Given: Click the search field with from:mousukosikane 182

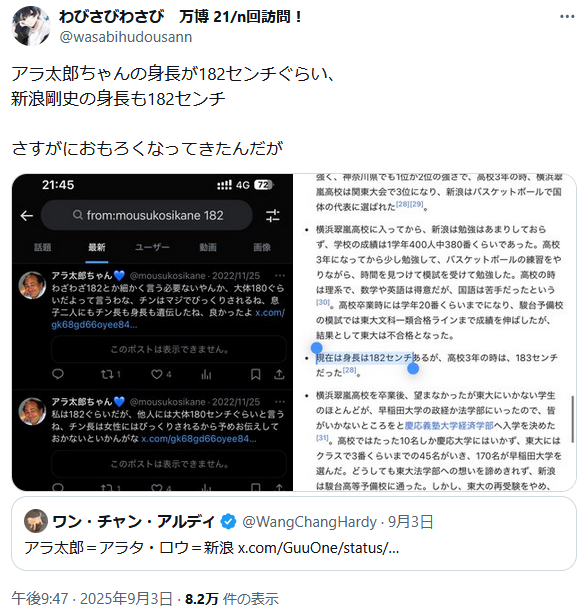Looking at the screenshot, I should point(147,215).
